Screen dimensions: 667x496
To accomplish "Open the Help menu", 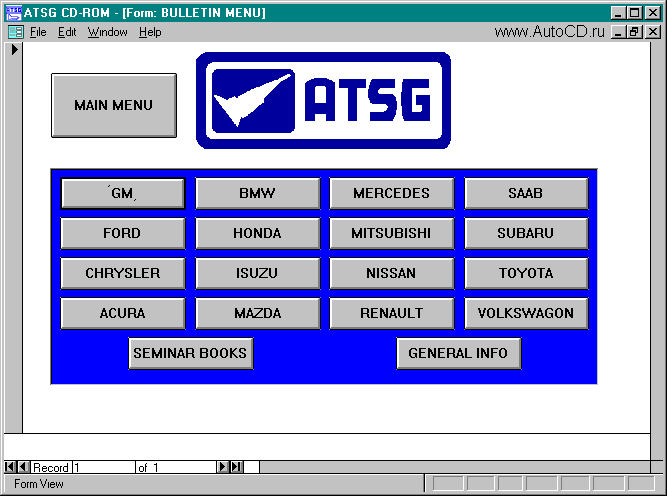I will (150, 32).
